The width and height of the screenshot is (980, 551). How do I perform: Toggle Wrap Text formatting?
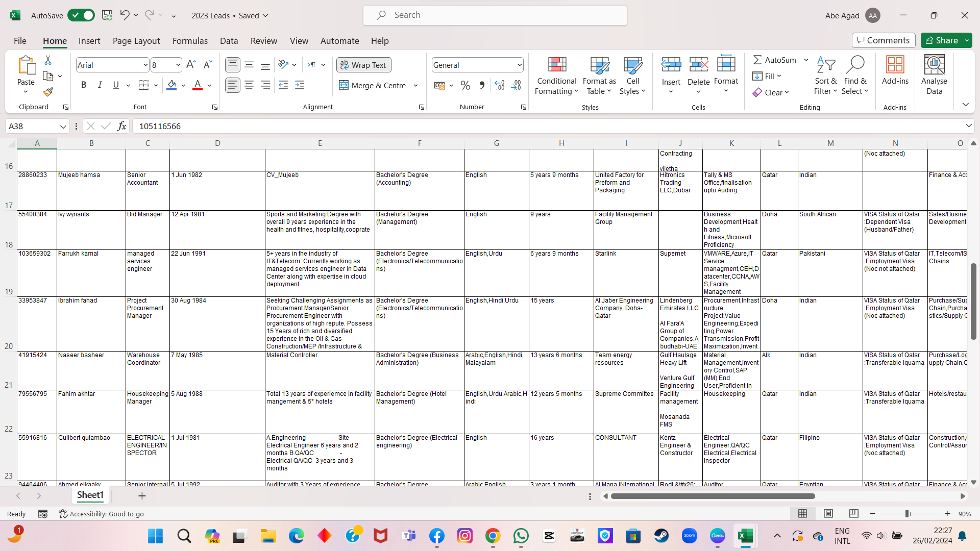click(x=363, y=65)
